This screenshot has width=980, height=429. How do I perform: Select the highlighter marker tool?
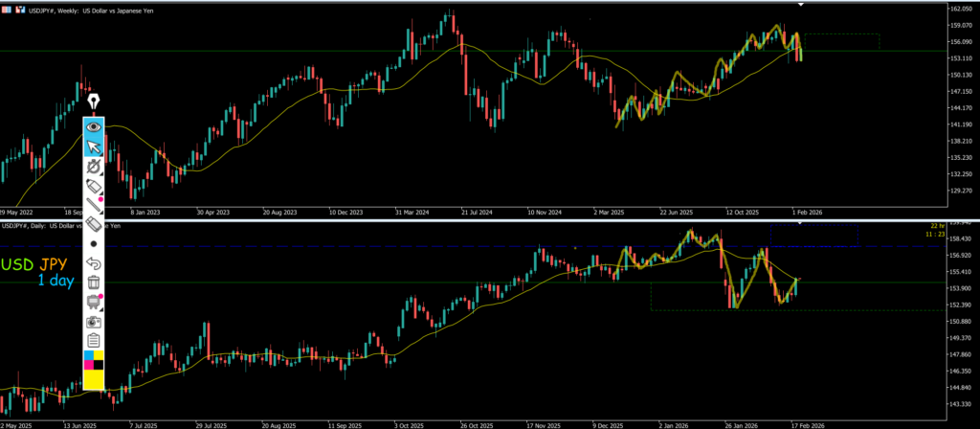click(x=94, y=185)
